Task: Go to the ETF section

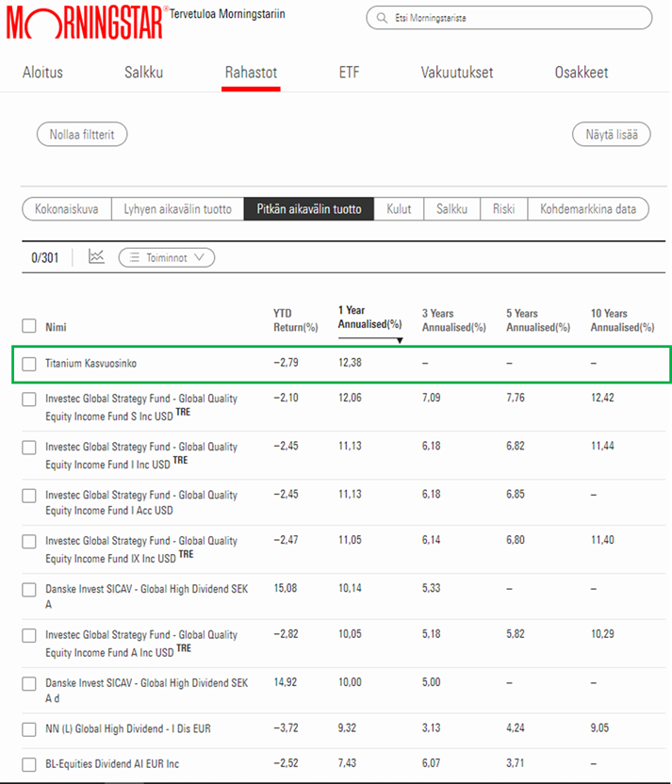Action: click(349, 73)
